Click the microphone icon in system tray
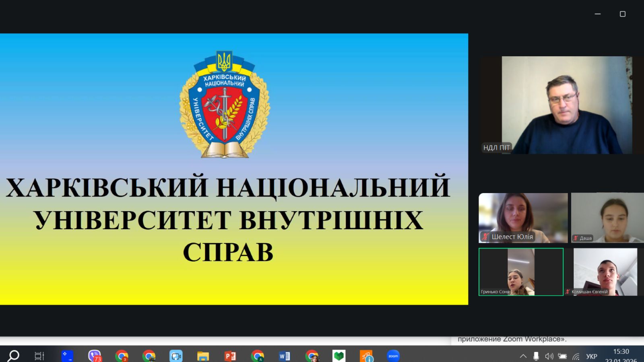Viewport: 644px width, 362px height. [536, 356]
